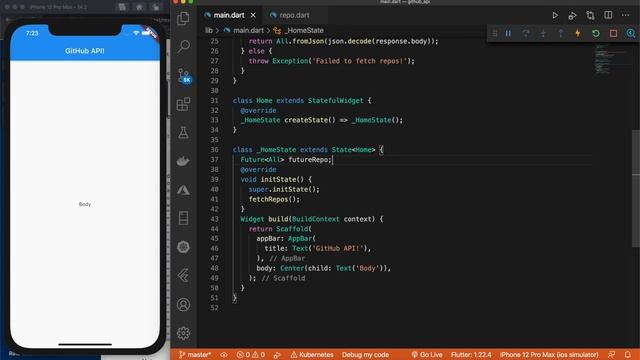Click Flutter: 1.22.4 version status
Viewport: 640px width, 360px height.
coord(471,355)
